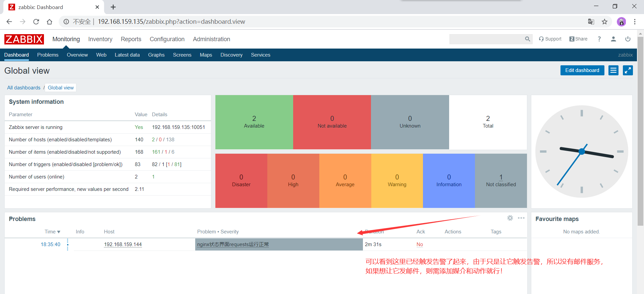Viewport: 644px width, 294px height.
Task: Open Problems widget gear settings
Action: click(x=510, y=218)
